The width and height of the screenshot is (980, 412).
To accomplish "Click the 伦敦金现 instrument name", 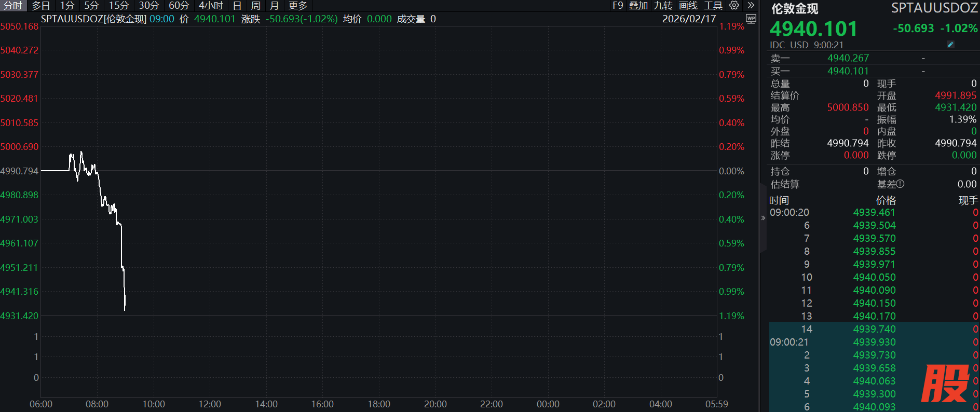I will click(795, 9).
